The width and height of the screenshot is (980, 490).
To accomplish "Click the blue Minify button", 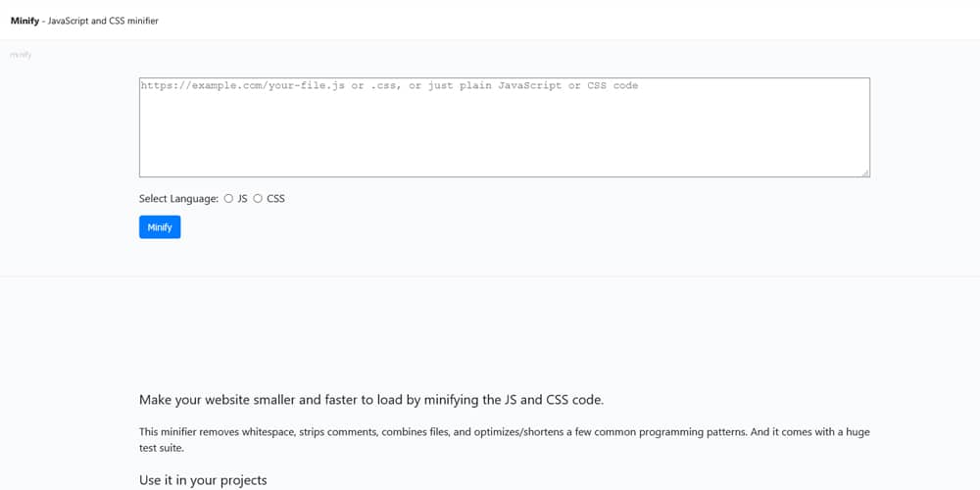I will point(160,227).
